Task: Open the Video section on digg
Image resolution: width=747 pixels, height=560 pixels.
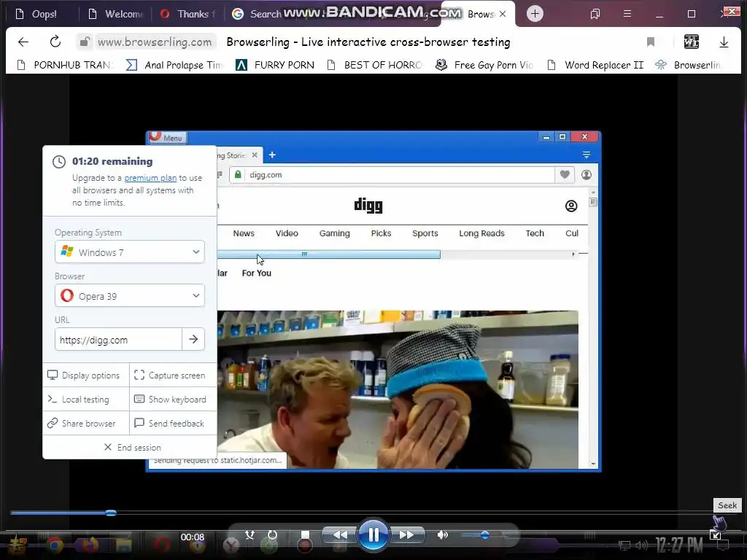Action: tap(287, 233)
